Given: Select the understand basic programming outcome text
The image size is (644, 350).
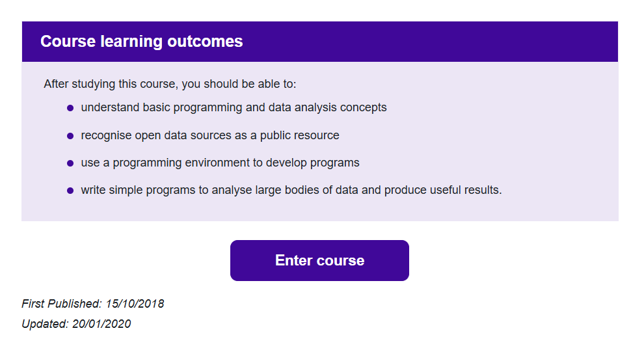Looking at the screenshot, I should [234, 107].
